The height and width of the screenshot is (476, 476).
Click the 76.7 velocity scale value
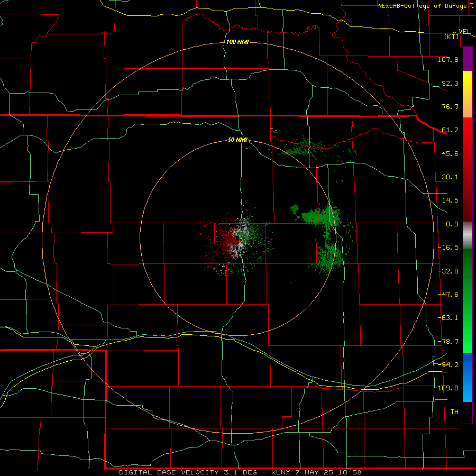[450, 106]
